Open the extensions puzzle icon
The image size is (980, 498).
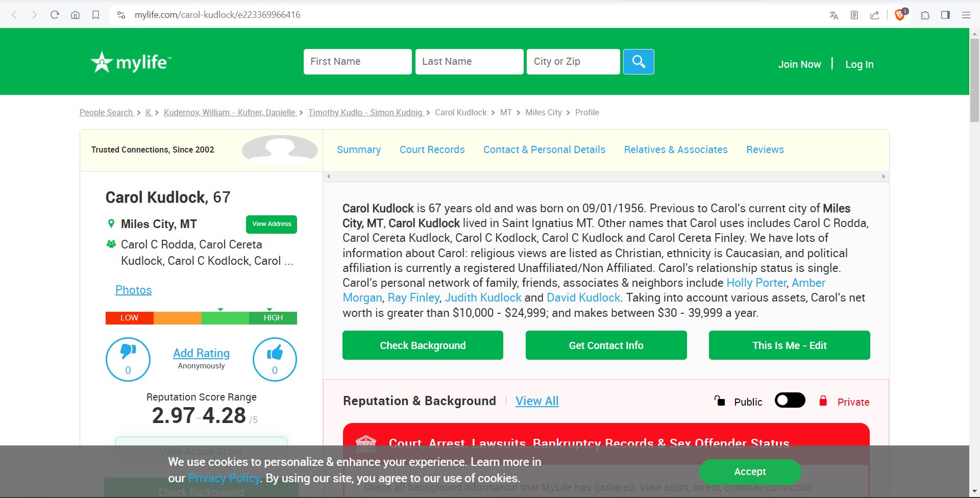coord(925,15)
